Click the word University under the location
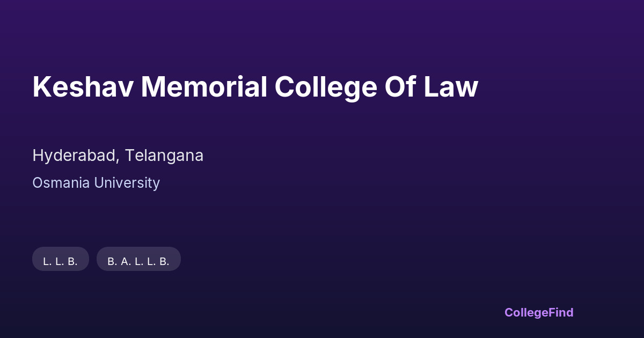 tap(127, 183)
